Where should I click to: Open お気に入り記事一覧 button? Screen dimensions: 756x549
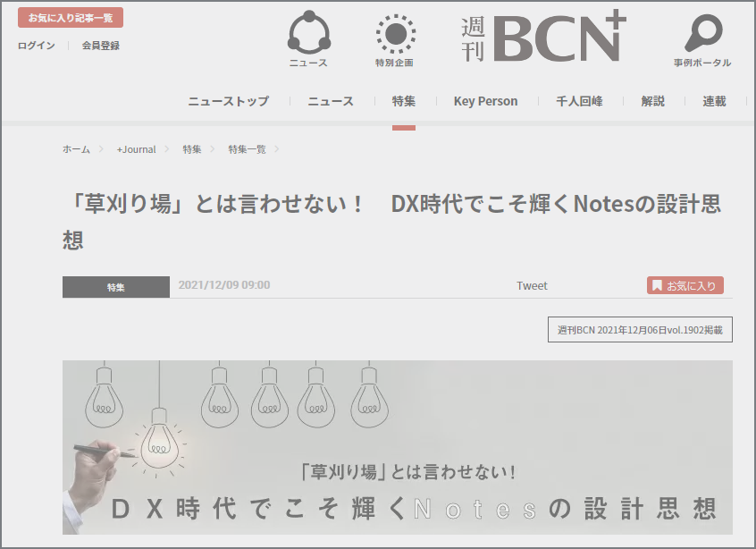[71, 18]
